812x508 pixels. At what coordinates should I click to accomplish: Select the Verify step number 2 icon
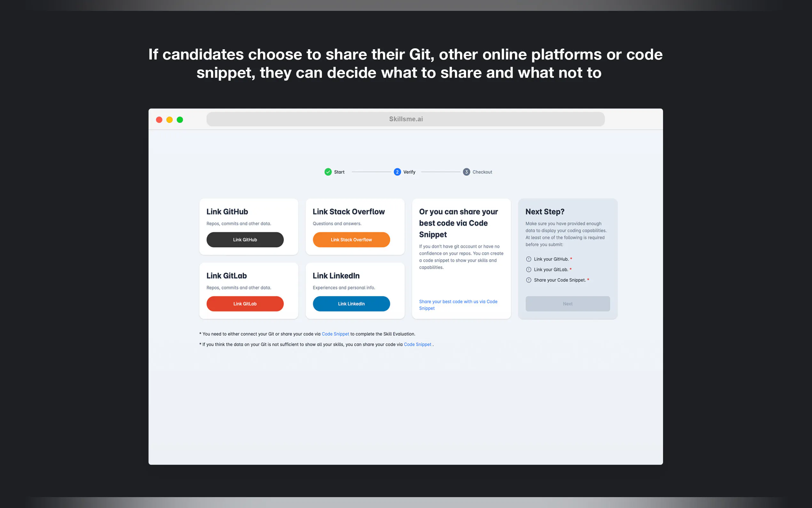click(x=397, y=172)
